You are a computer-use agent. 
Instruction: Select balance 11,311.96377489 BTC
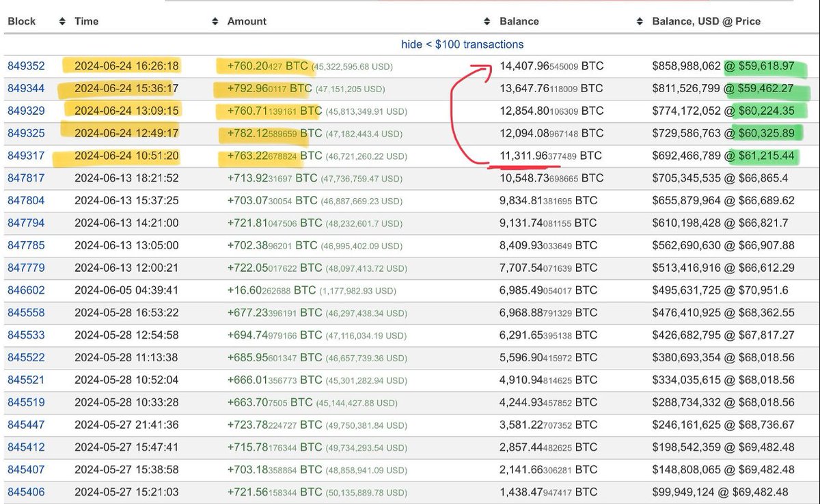[551, 156]
